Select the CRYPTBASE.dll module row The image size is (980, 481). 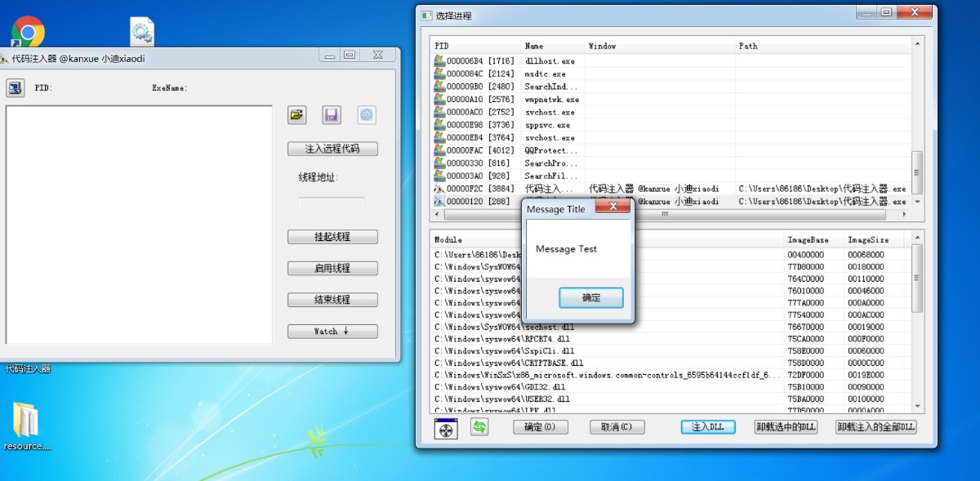pyautogui.click(x=670, y=363)
